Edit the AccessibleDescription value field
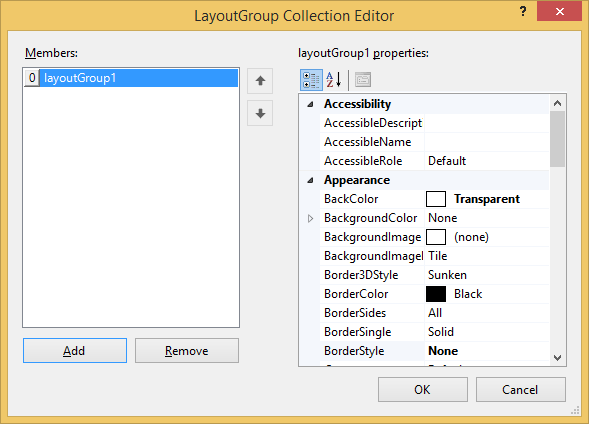This screenshot has width=589, height=424. pyautogui.click(x=486, y=123)
